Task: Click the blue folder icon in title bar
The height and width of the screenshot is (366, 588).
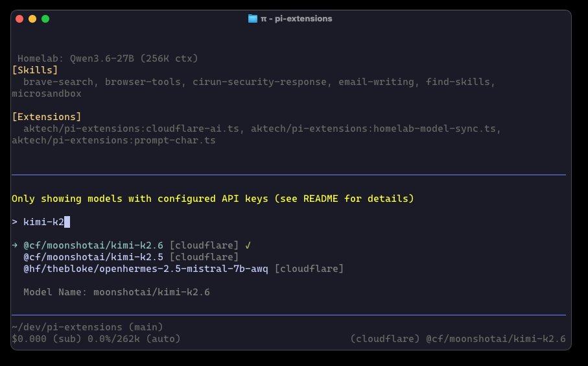Action: [253, 18]
